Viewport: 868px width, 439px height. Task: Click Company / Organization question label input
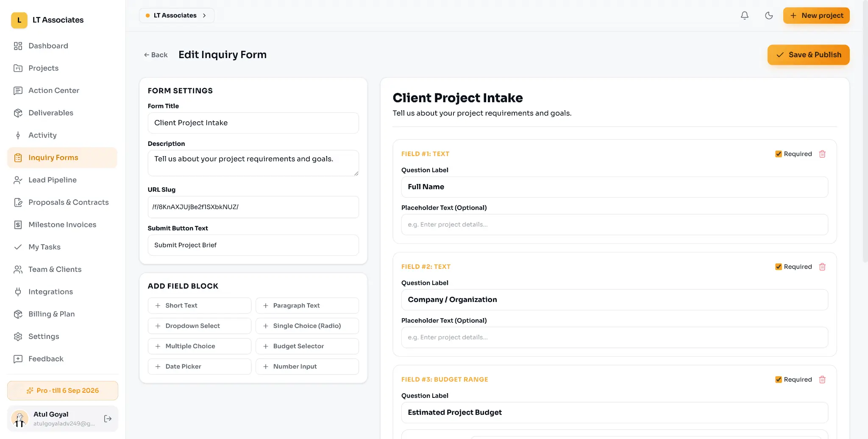[615, 300]
